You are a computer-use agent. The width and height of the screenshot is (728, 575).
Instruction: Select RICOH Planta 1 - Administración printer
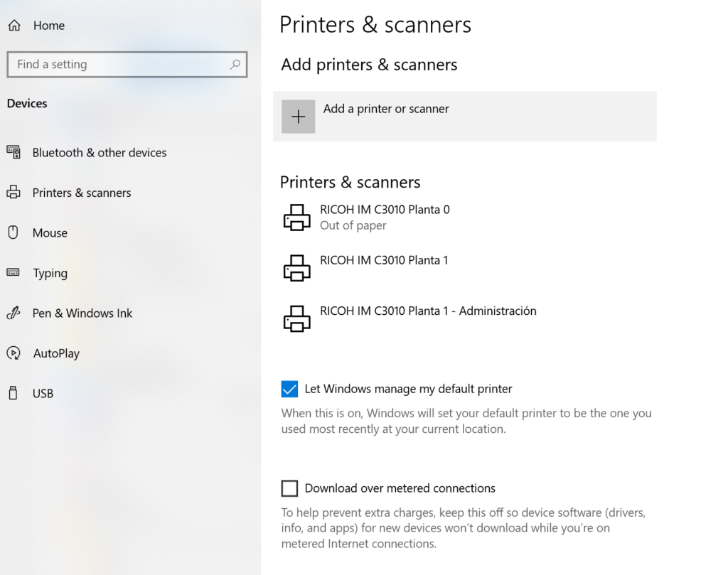(x=428, y=311)
